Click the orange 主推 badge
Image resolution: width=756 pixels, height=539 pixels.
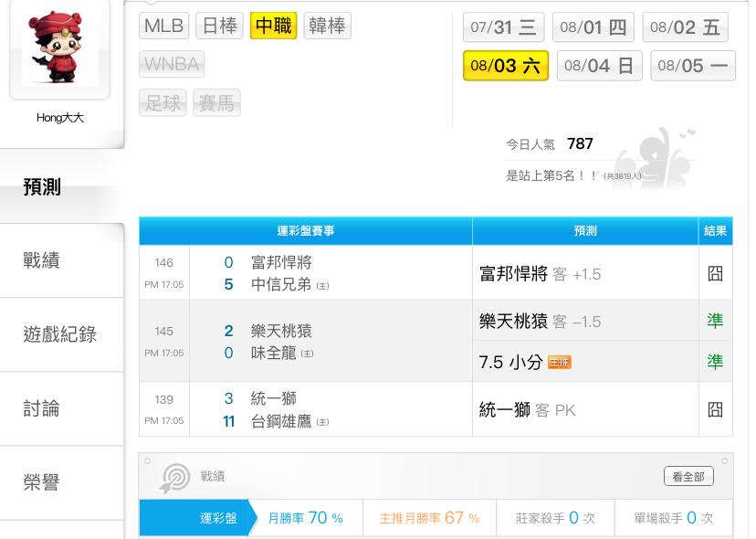[560, 362]
